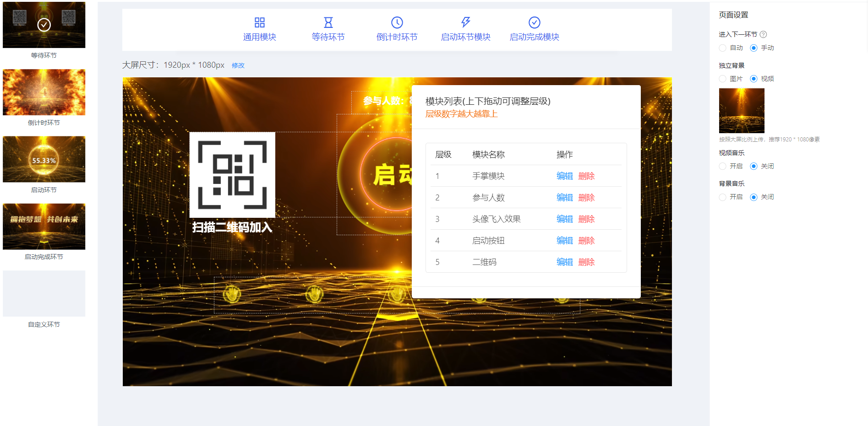The width and height of the screenshot is (868, 426).
Task: Click the 等待环节 hourglass icon
Action: click(x=328, y=22)
